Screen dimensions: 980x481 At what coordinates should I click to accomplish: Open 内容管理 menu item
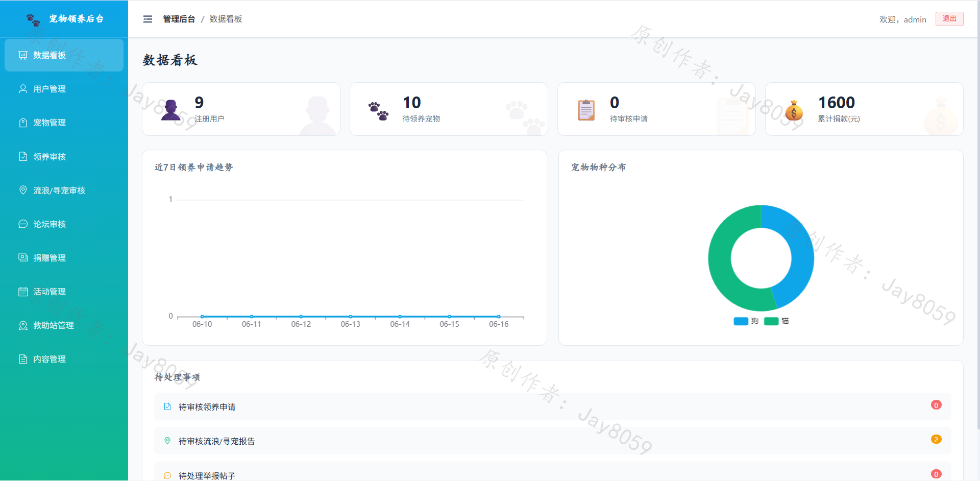coord(64,359)
